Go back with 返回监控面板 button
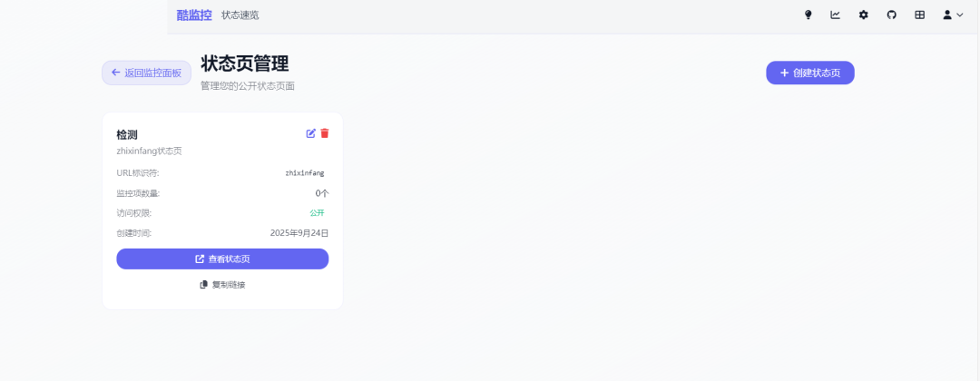The image size is (980, 381). point(146,73)
